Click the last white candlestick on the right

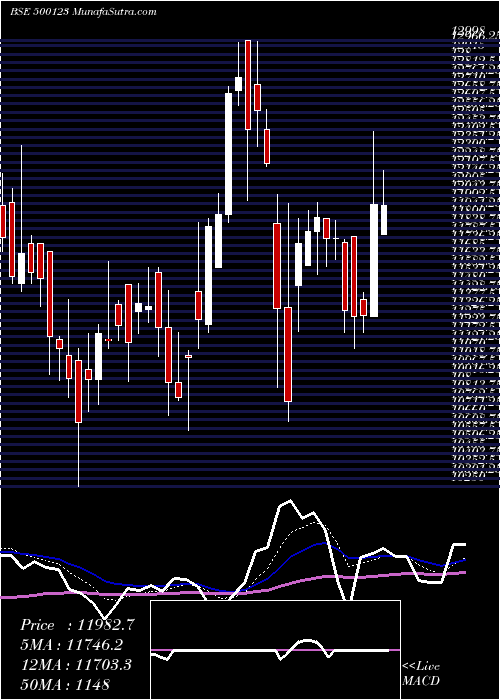(x=383, y=220)
